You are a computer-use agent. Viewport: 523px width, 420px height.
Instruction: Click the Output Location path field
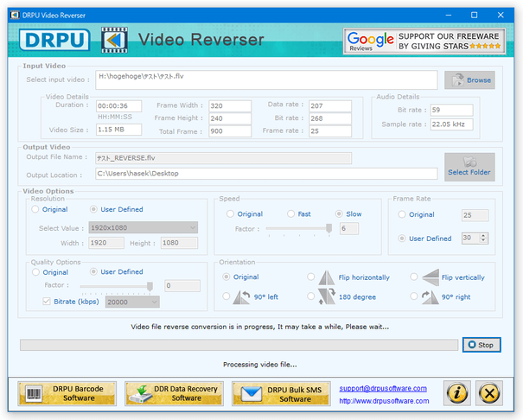(266, 174)
